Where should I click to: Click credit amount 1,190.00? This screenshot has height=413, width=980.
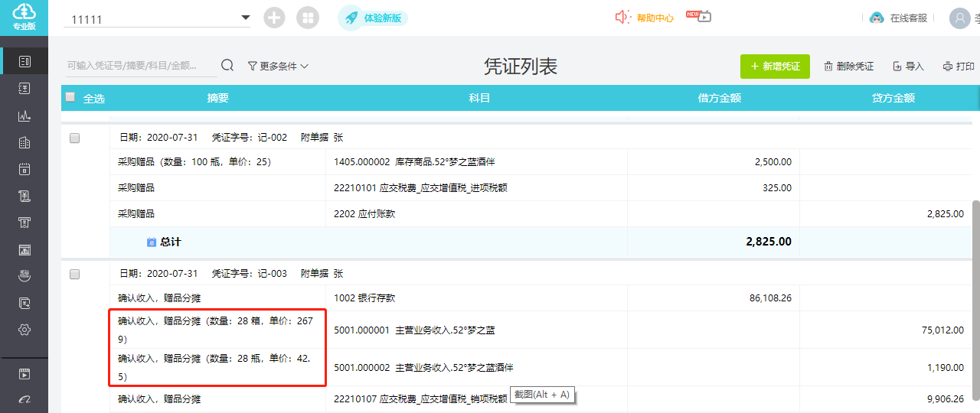tap(946, 368)
